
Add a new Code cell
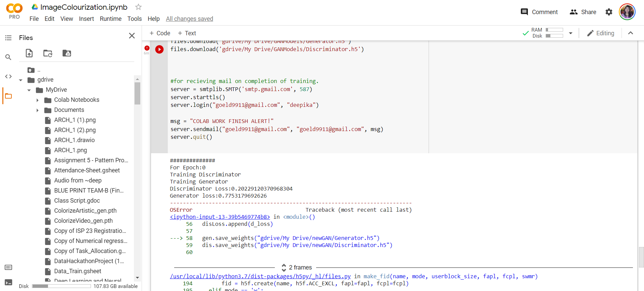pos(160,33)
